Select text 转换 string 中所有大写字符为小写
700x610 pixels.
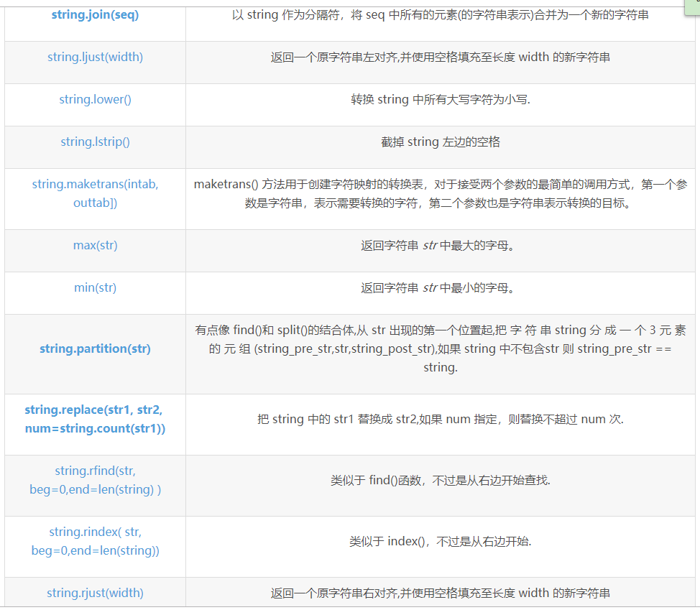coord(440,99)
